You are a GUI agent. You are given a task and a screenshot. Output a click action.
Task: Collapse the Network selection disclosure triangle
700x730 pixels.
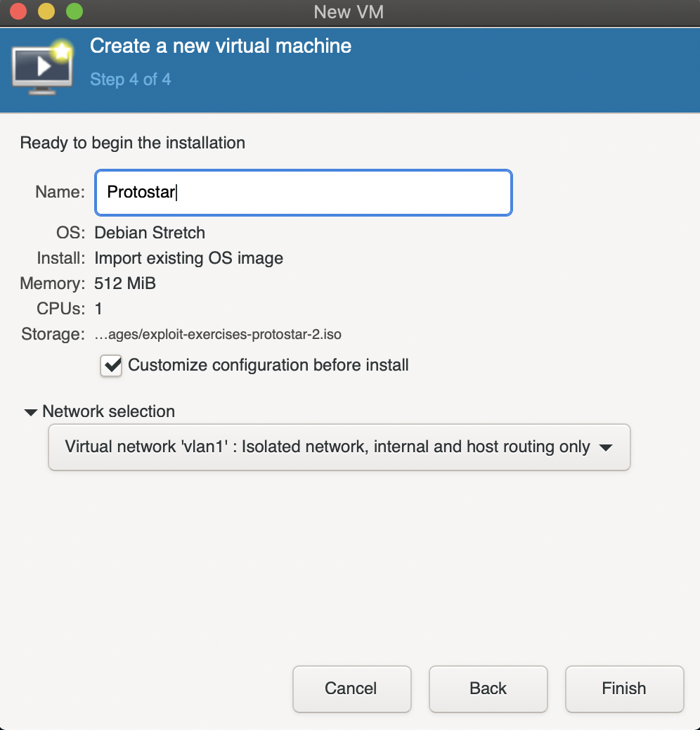click(31, 412)
